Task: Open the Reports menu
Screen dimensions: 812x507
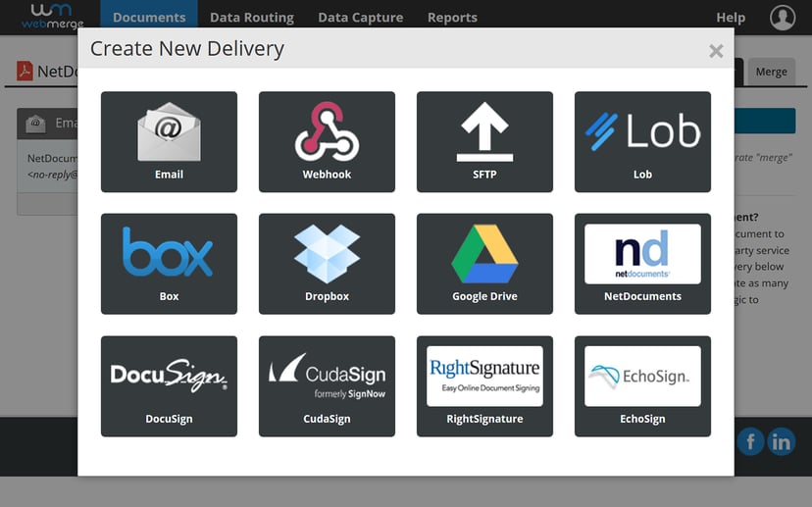Action: (452, 17)
